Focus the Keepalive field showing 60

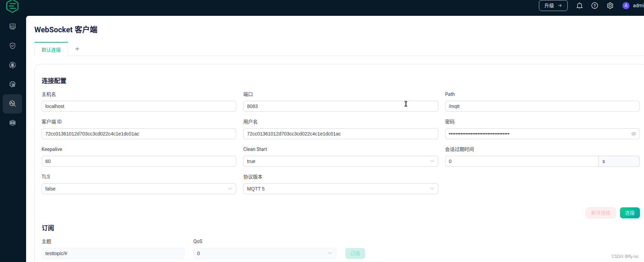(x=139, y=161)
